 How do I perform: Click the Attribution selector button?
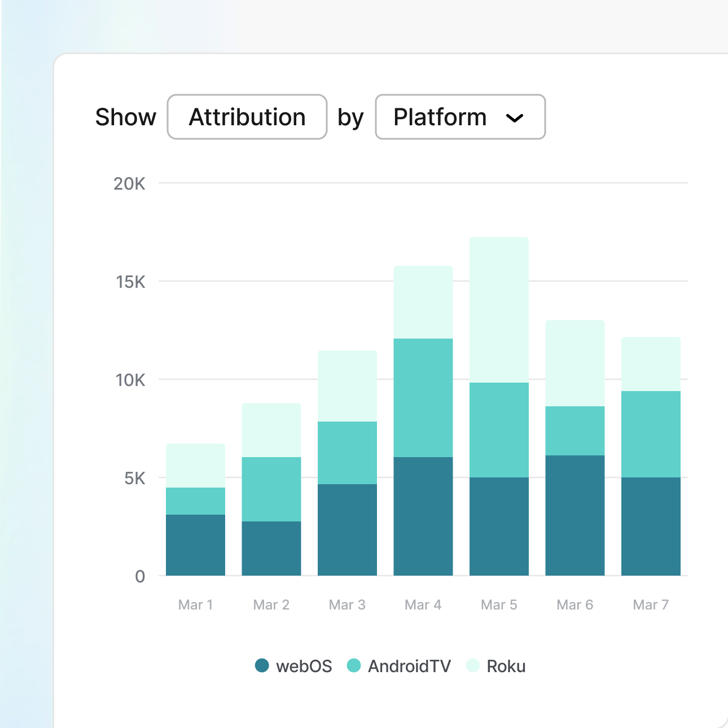coord(247,117)
